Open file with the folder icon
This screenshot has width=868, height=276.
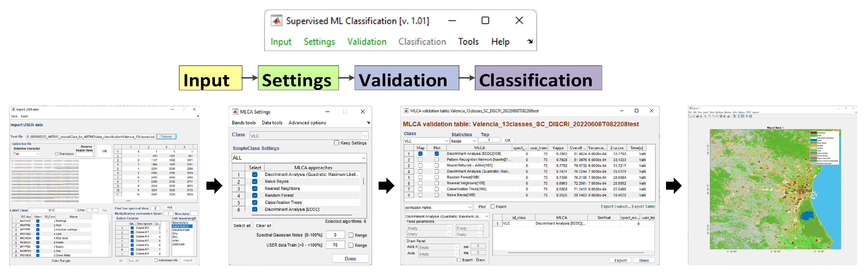click(693, 116)
